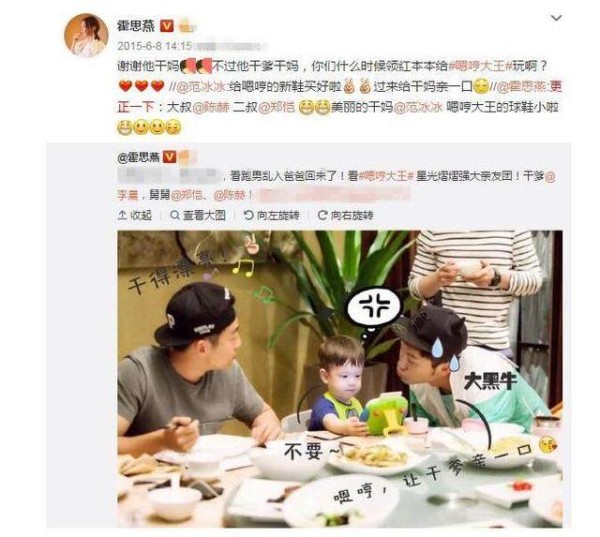Click the rotate-left arrow icon
600x537 pixels.
click(249, 215)
